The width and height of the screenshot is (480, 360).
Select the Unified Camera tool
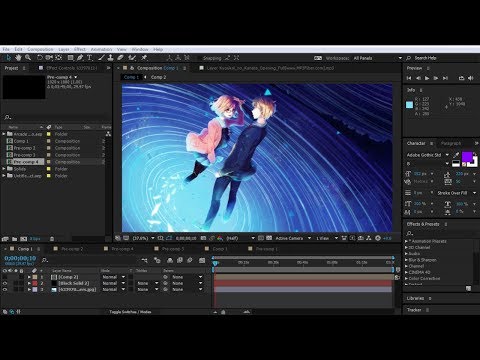[49, 58]
